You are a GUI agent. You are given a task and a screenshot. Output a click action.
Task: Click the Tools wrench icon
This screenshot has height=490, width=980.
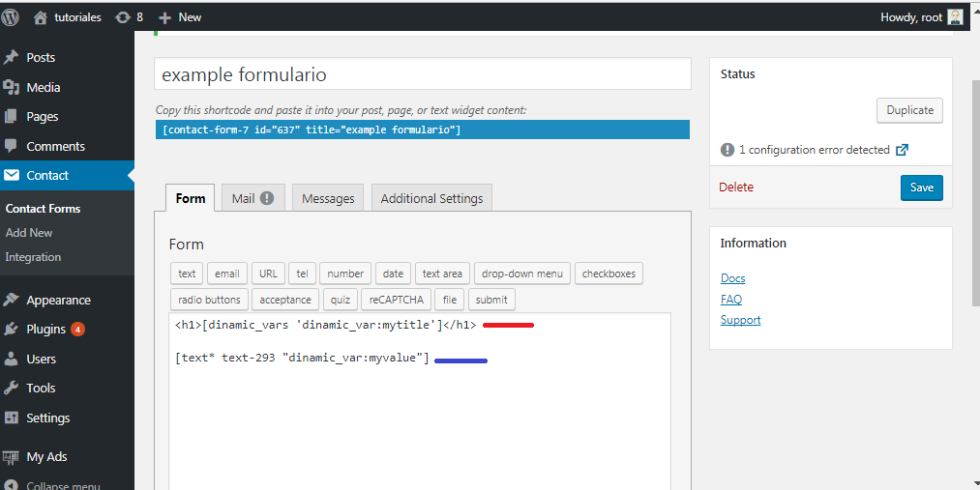tap(12, 389)
